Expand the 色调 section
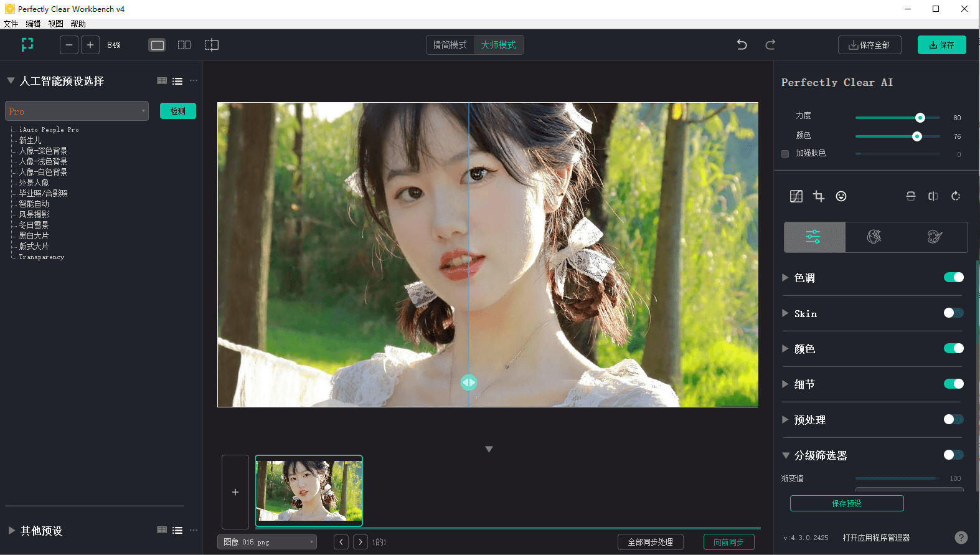This screenshot has width=980, height=555. click(x=785, y=278)
